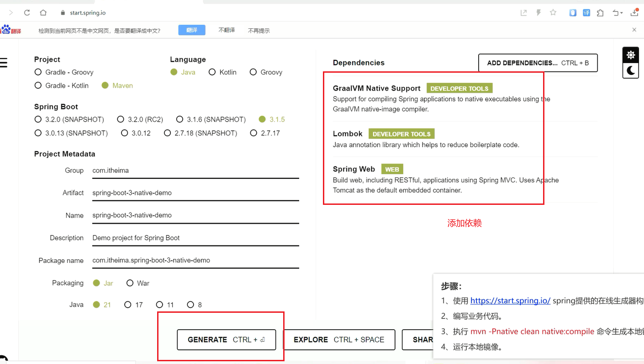Image resolution: width=644 pixels, height=364 pixels.
Task: Choose Kotlin as the language
Action: (x=212, y=72)
